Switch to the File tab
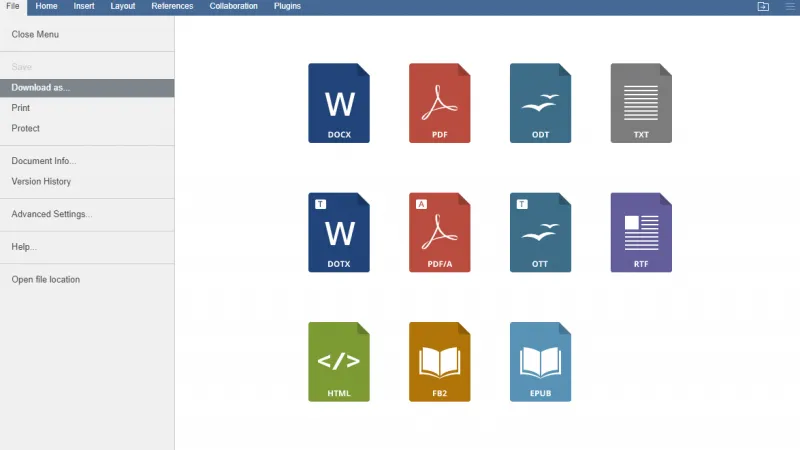Image resolution: width=800 pixels, height=450 pixels. (x=13, y=6)
